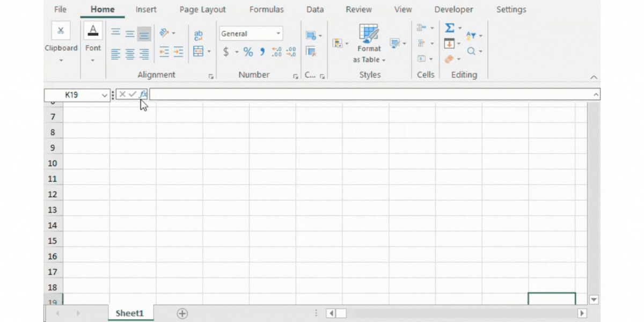This screenshot has height=322, width=644.
Task: Click the Format cells icon in Cells group
Action: (x=422, y=58)
